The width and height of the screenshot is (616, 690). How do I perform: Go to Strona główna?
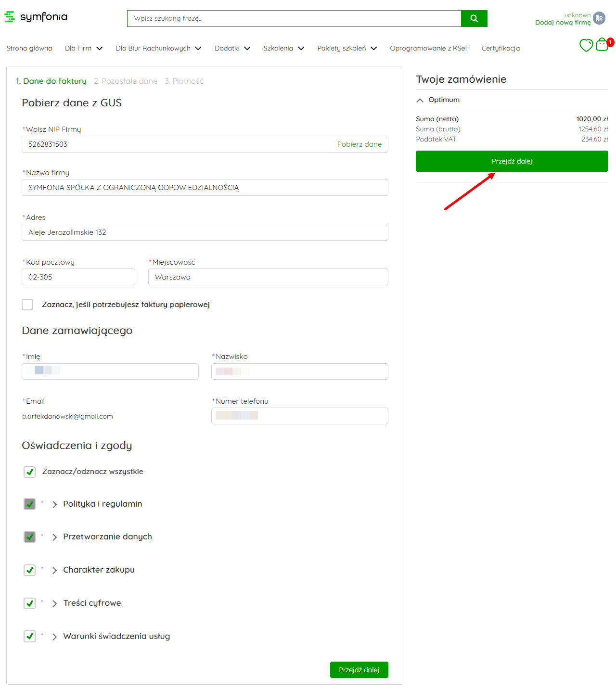point(29,48)
